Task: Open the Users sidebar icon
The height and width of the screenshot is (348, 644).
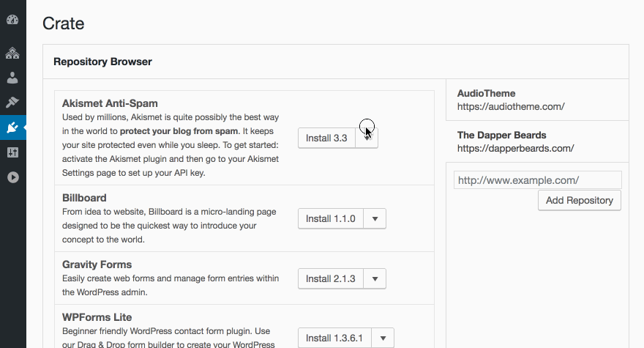Action: (x=12, y=78)
